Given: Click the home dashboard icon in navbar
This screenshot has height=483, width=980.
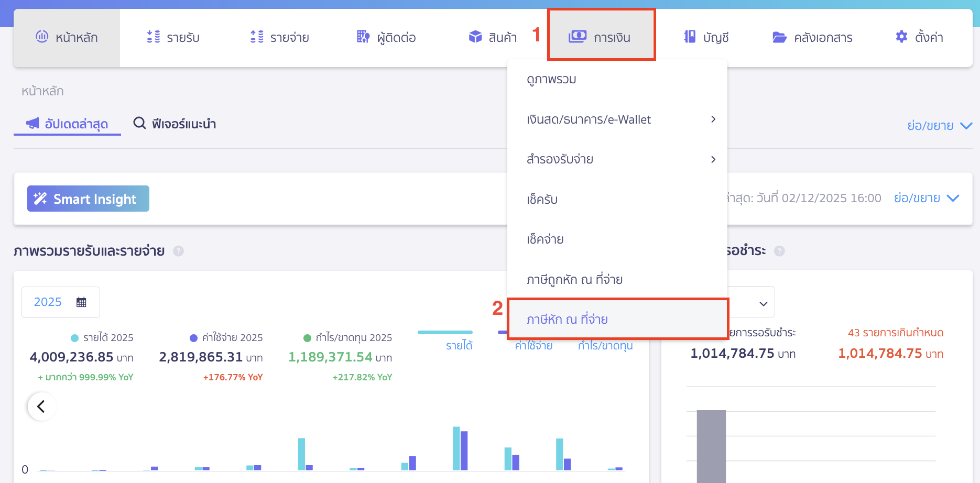Looking at the screenshot, I should tap(42, 37).
